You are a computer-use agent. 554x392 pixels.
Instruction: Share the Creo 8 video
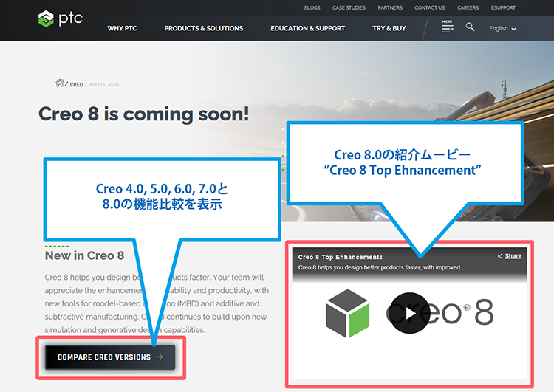510,256
